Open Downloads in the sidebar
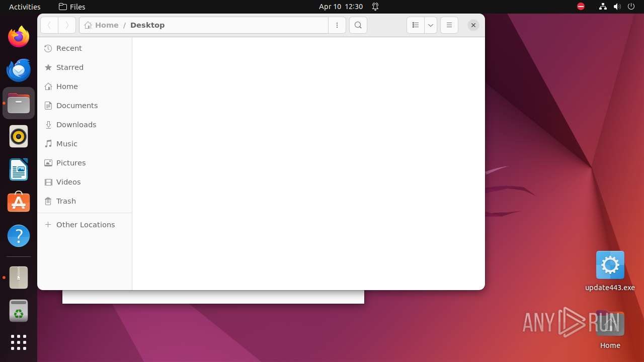644x362 pixels. coord(85,125)
